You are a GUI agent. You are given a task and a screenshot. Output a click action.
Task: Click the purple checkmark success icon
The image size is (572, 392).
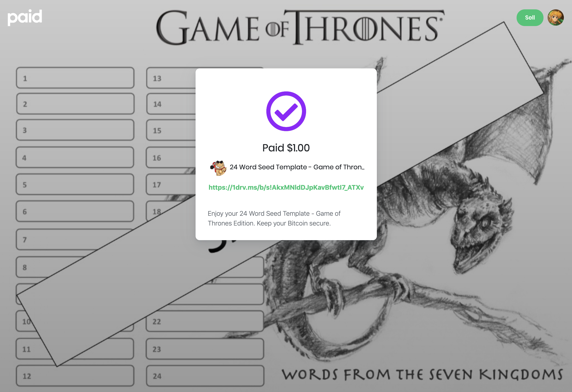(x=286, y=111)
